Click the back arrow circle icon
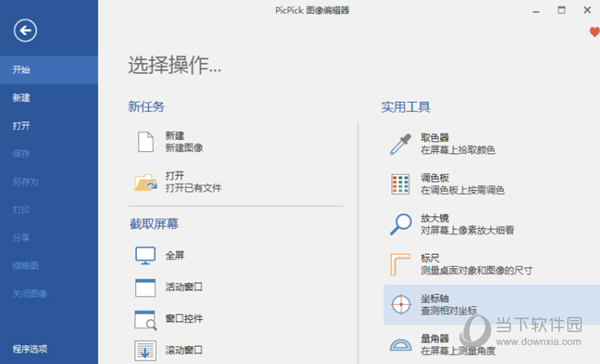This screenshot has height=364, width=600. [x=25, y=30]
